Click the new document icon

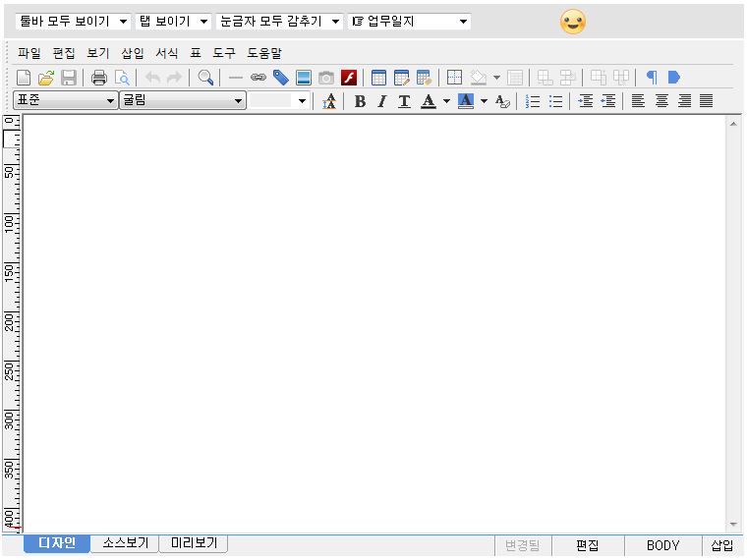click(25, 78)
